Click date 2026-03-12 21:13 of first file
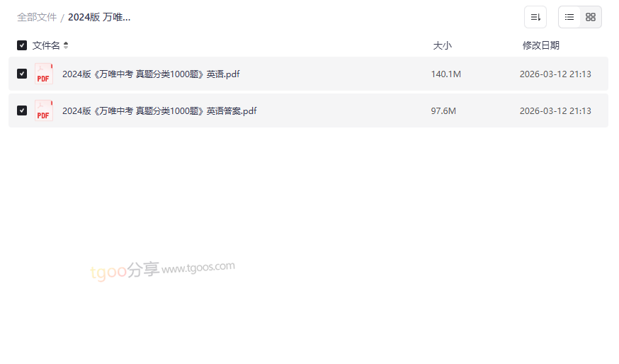Image resolution: width=619 pixels, height=364 pixels. [555, 74]
